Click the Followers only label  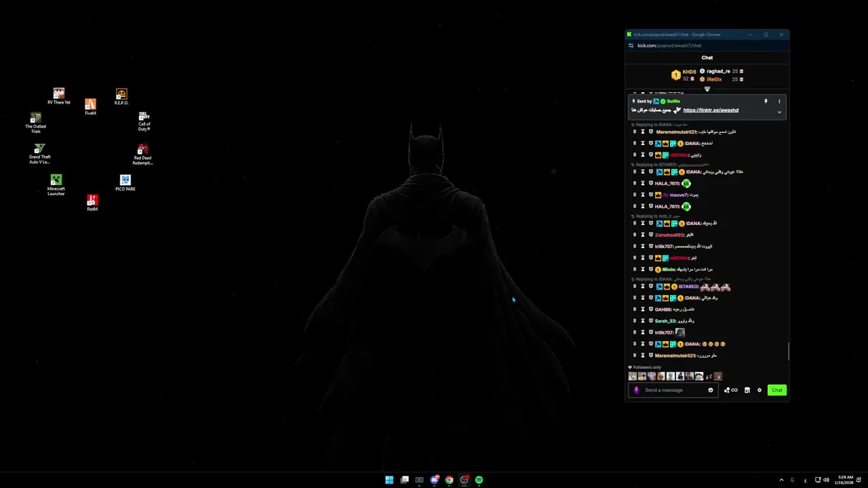click(x=647, y=367)
